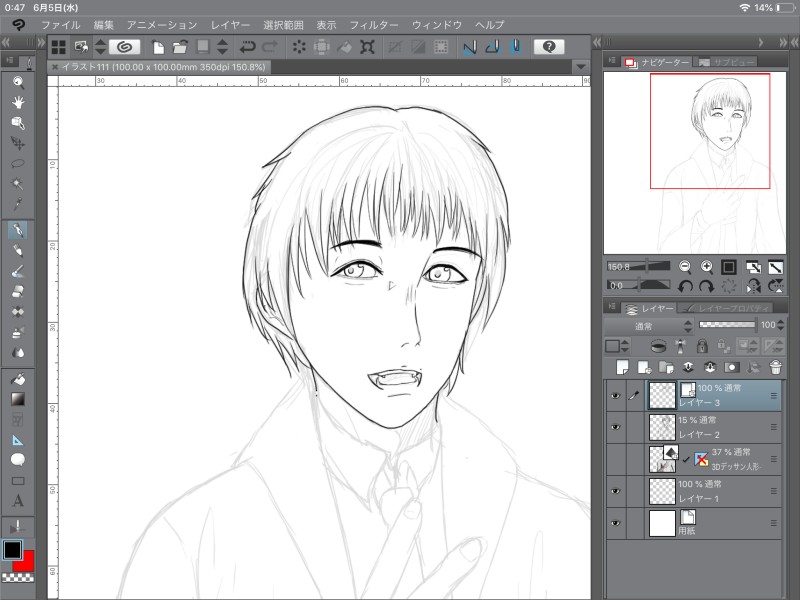Click the Undo arrow in command bar

pos(247,47)
